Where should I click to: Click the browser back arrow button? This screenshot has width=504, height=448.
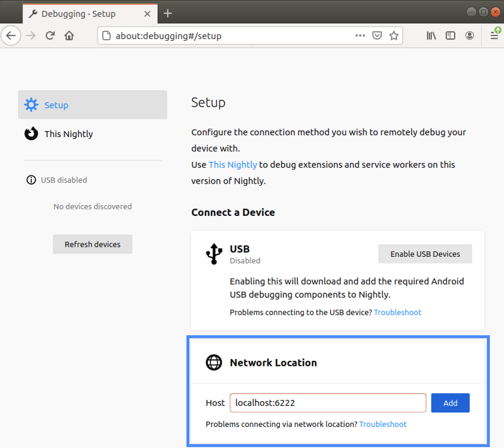[11, 36]
